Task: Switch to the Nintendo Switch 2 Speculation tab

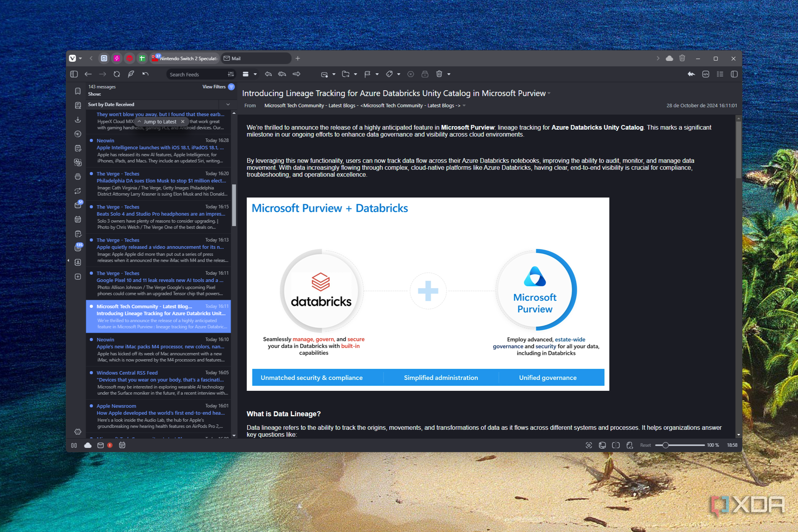Action: 184,58
